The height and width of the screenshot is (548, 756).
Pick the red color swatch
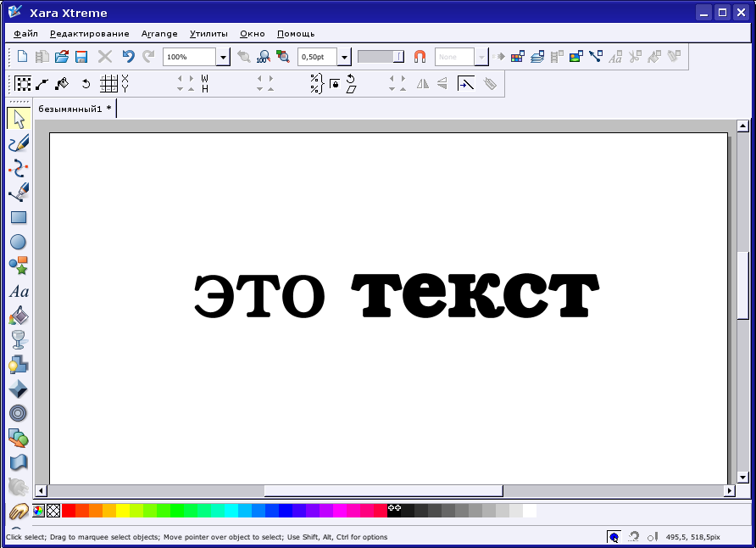tap(69, 511)
